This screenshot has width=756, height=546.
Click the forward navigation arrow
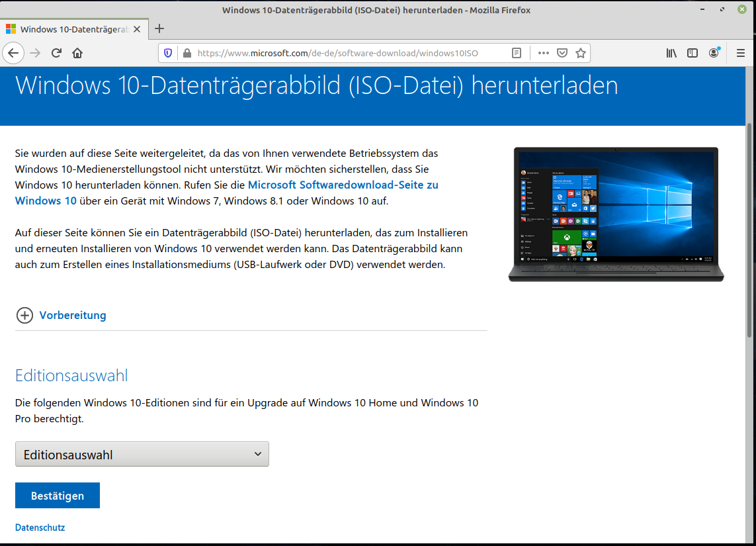pos(34,53)
